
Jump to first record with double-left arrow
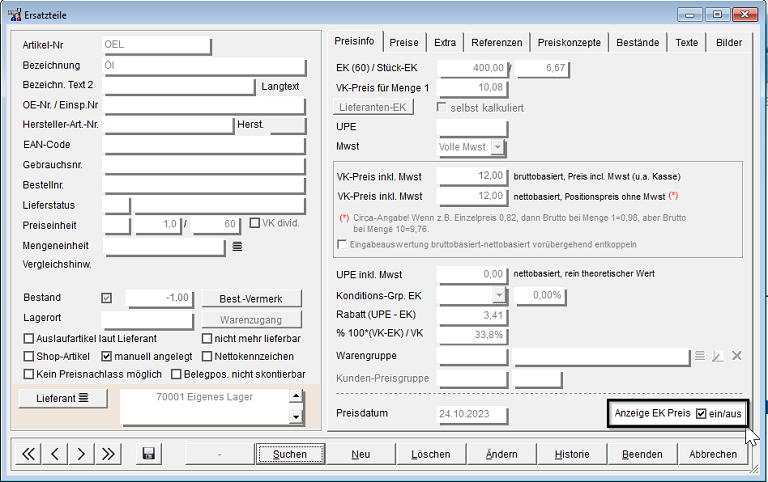point(28,454)
